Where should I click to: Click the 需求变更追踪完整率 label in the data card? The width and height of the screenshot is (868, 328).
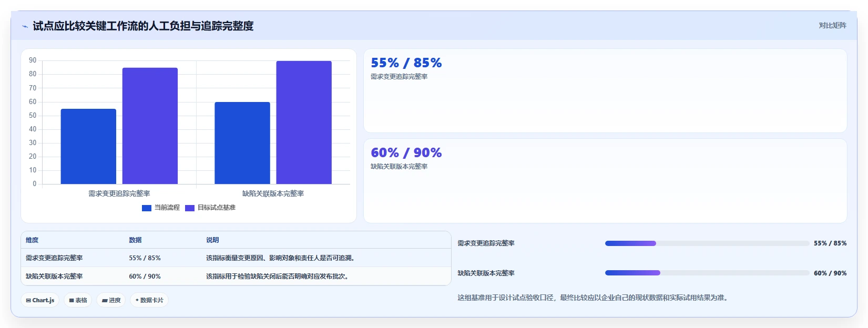[x=399, y=77]
